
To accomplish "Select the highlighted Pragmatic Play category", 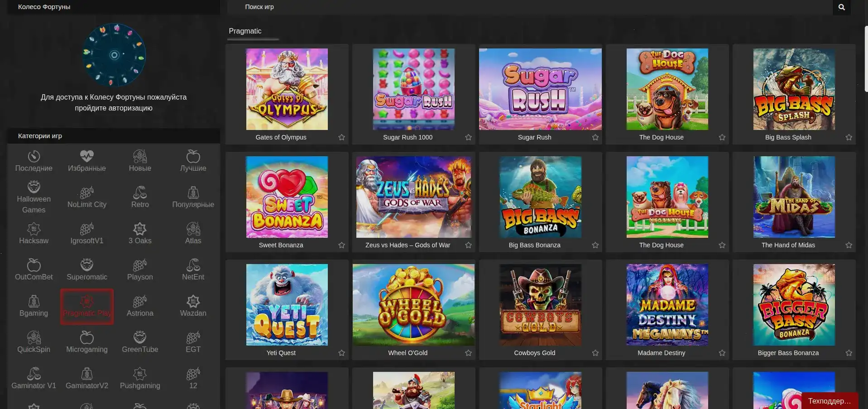I will pos(86,307).
